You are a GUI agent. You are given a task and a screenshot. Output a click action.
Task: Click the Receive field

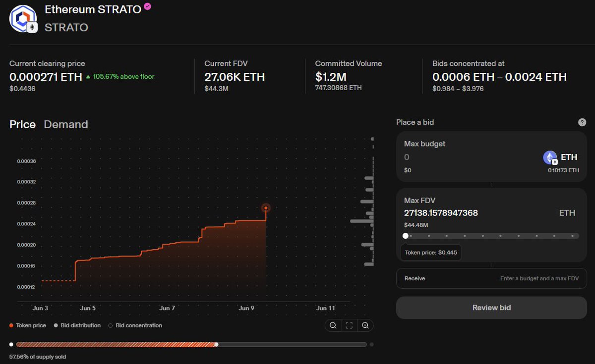tap(491, 278)
